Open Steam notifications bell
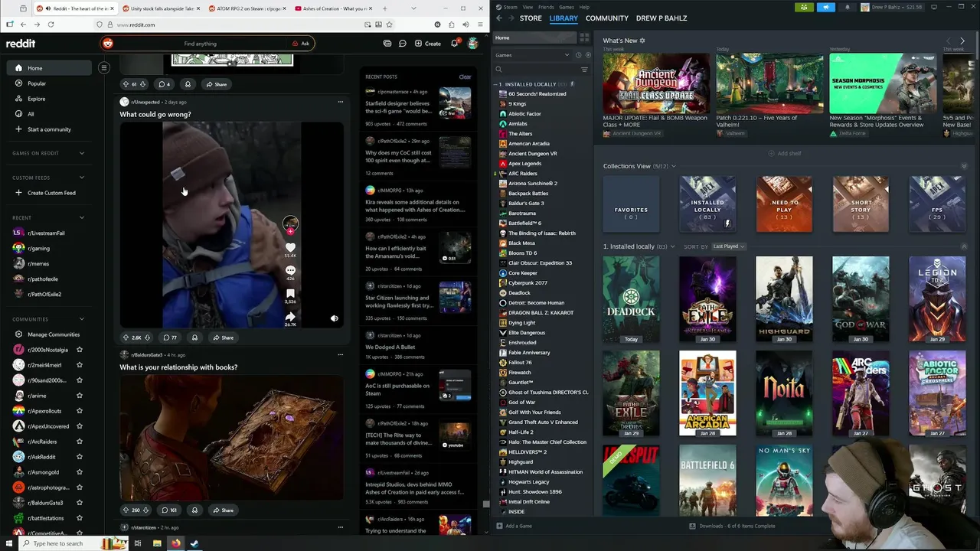 848,7
